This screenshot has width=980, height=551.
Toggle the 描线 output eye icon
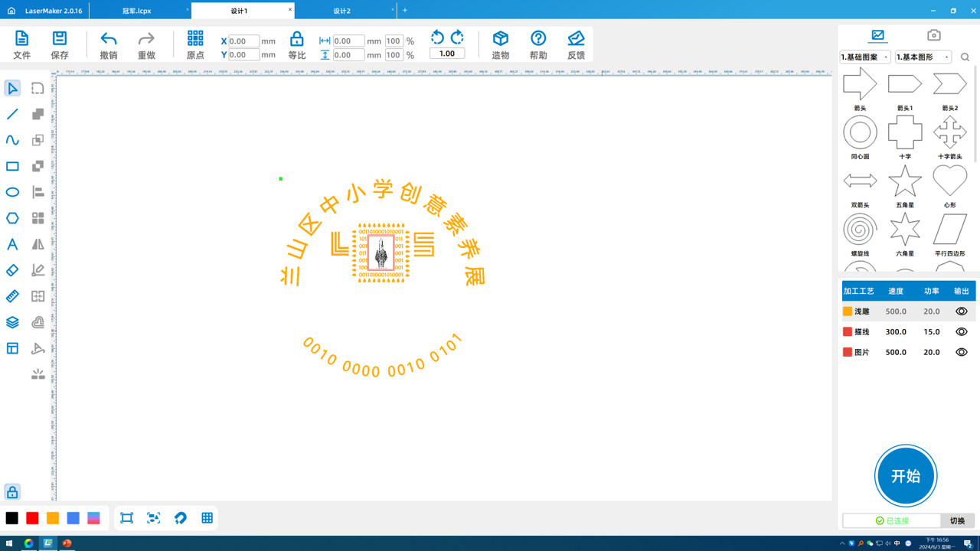[961, 331]
